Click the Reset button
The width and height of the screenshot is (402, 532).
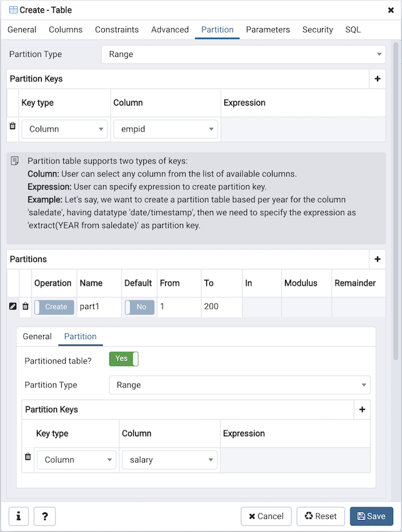click(x=320, y=516)
